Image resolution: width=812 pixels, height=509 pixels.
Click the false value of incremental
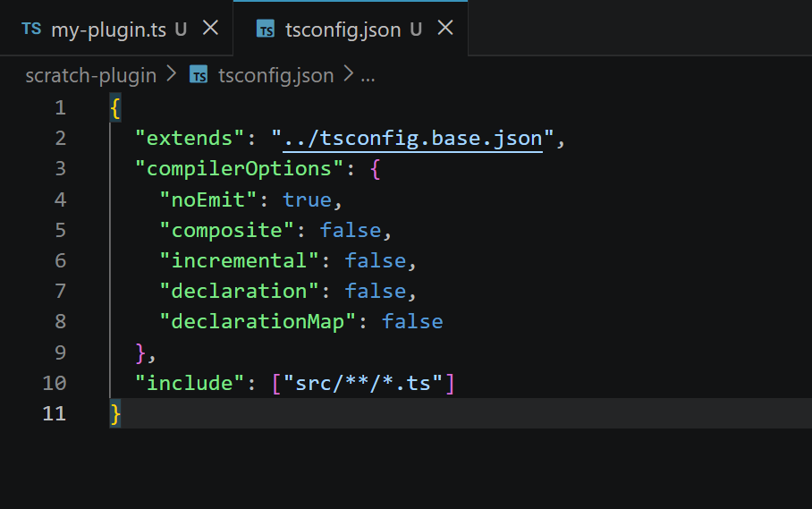(376, 261)
